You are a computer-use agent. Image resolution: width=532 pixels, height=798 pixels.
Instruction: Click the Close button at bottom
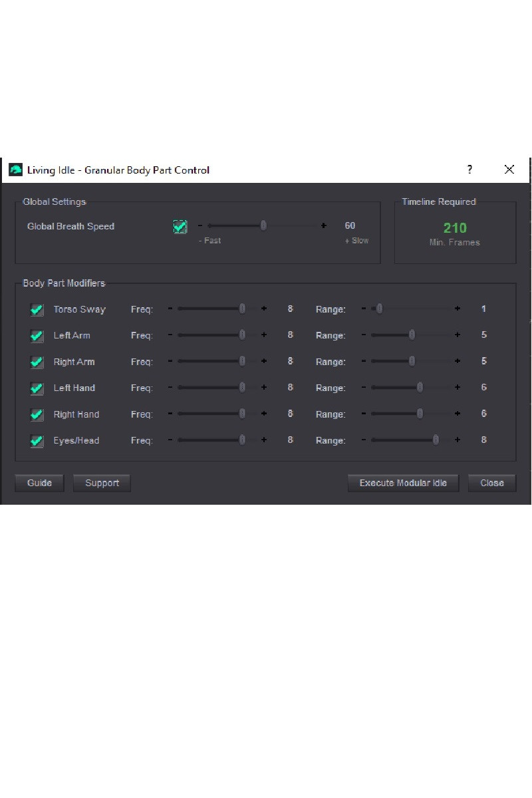[492, 483]
